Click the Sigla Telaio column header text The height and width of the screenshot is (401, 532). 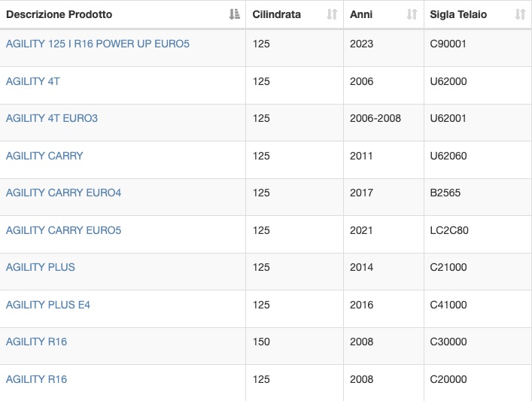[458, 14]
